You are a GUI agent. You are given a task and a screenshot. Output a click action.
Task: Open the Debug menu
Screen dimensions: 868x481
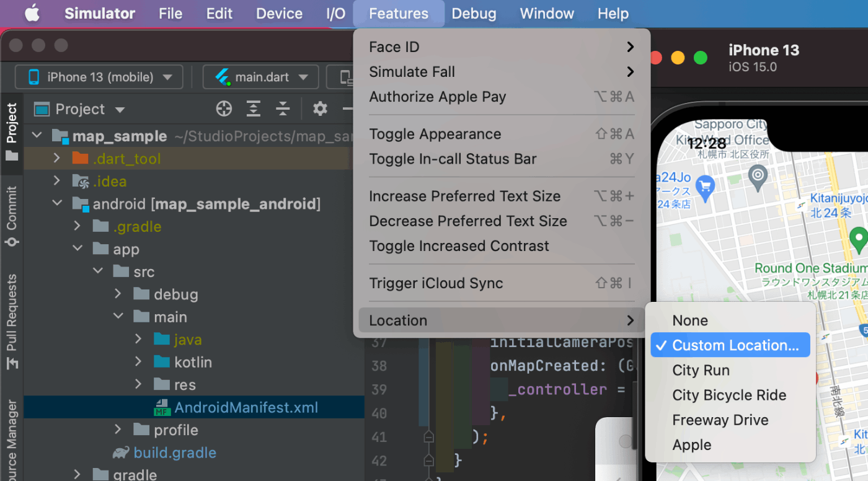pos(474,13)
